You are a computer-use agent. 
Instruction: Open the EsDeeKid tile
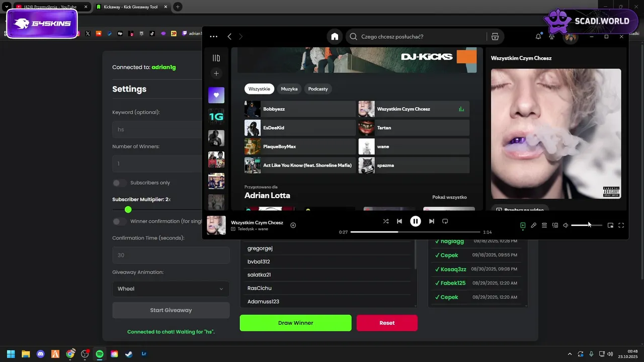(300, 128)
